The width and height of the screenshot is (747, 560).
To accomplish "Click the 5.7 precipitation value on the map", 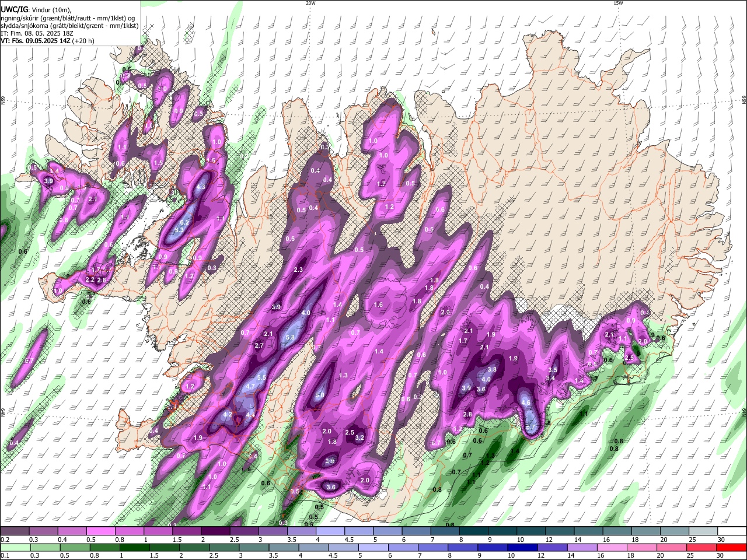I will pyautogui.click(x=530, y=428).
